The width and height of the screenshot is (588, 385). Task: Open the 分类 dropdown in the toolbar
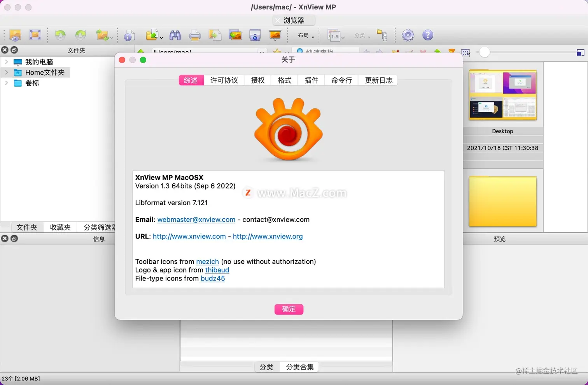(x=362, y=36)
